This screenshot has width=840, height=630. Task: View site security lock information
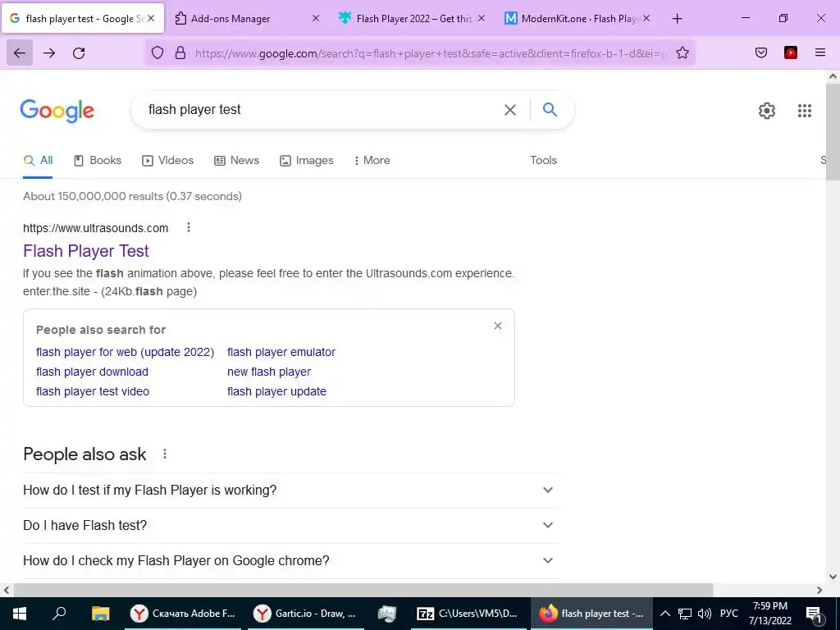pyautogui.click(x=180, y=52)
